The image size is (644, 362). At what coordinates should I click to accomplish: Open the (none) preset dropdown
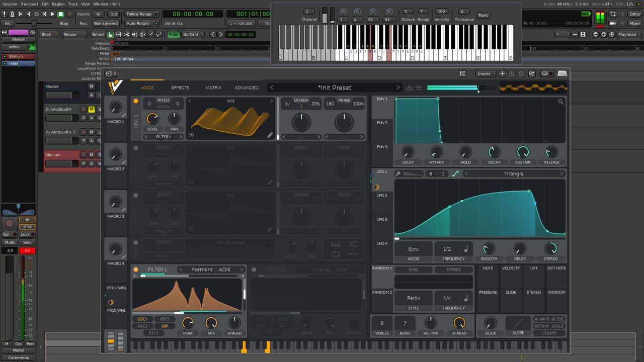point(486,74)
